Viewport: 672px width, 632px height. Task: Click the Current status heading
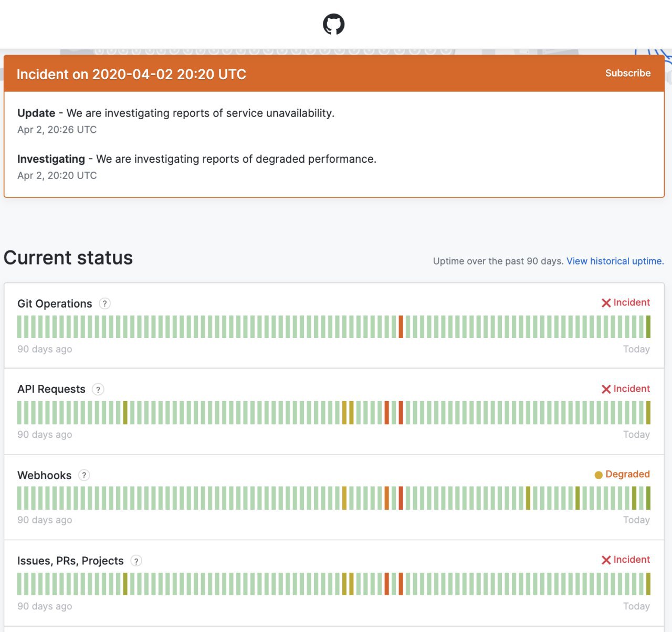(68, 258)
